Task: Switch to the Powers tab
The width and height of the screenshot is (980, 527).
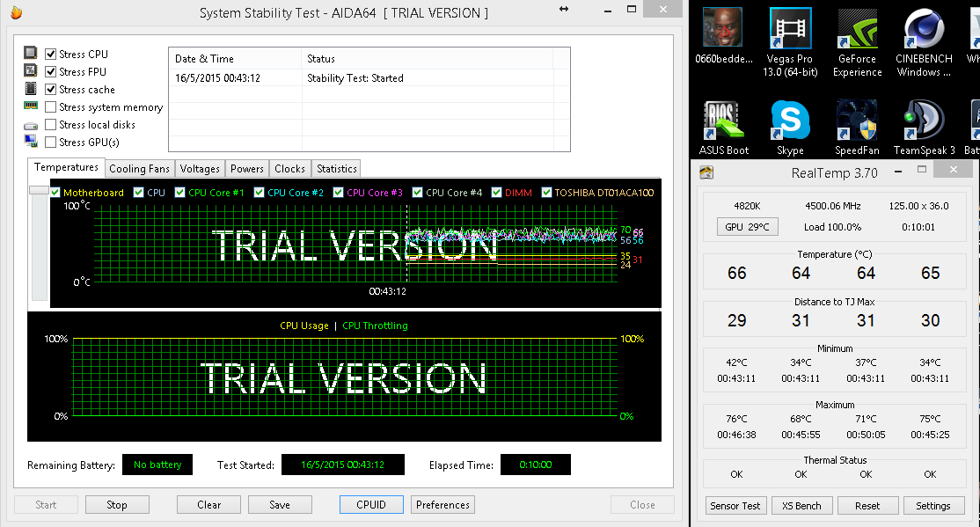Action: coord(247,169)
